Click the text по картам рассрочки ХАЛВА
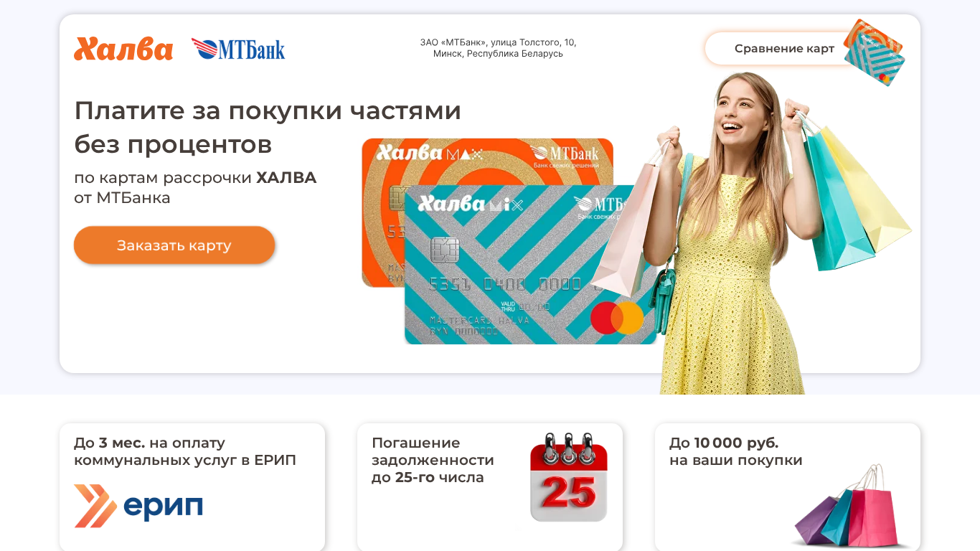 (x=195, y=178)
